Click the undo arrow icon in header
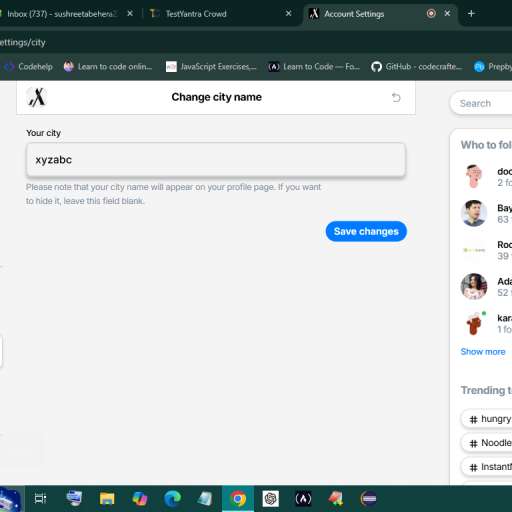The width and height of the screenshot is (512, 512). point(396,97)
